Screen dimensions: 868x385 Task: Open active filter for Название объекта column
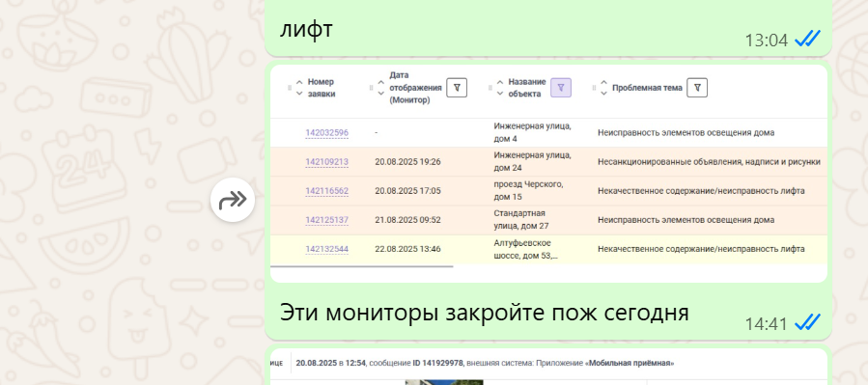pos(561,88)
